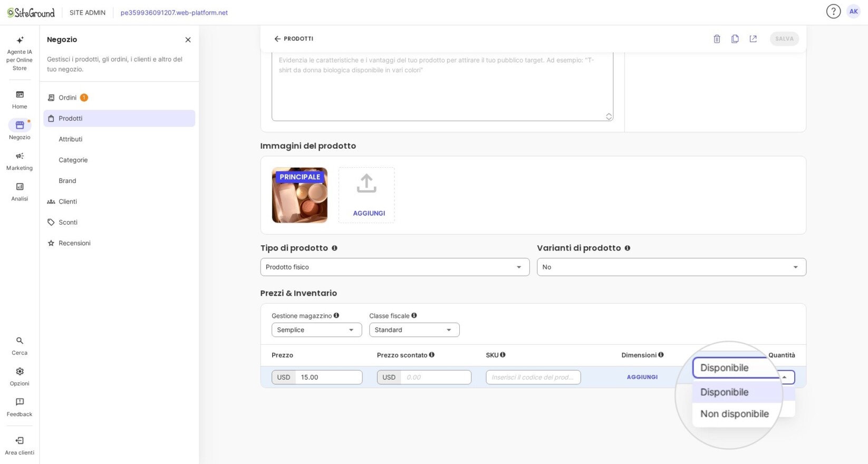Open the Analisi sidebar section
Viewport: 868px width, 464px height.
(x=20, y=191)
